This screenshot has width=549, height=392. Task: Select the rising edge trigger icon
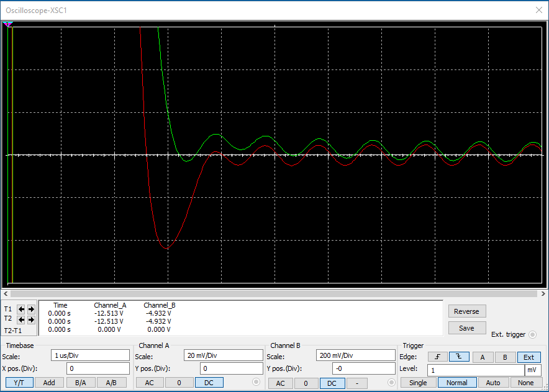point(437,358)
